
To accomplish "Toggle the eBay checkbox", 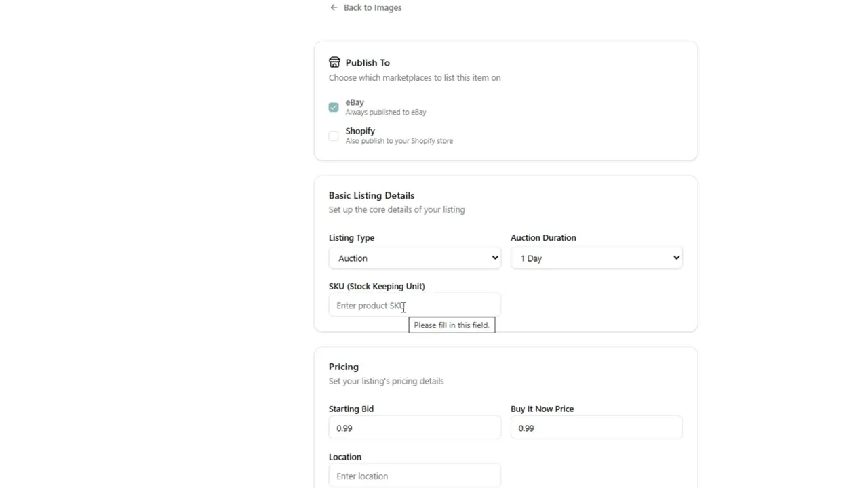I will (x=334, y=107).
